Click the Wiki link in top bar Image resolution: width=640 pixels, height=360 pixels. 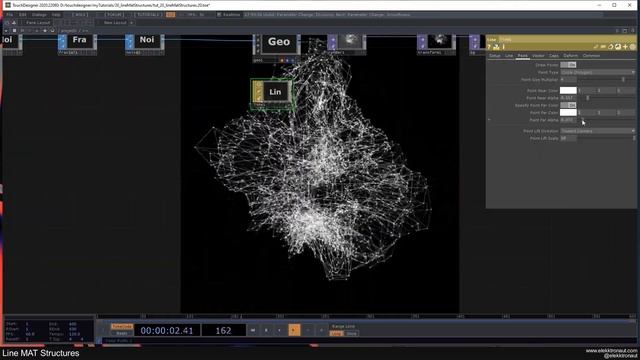80,15
